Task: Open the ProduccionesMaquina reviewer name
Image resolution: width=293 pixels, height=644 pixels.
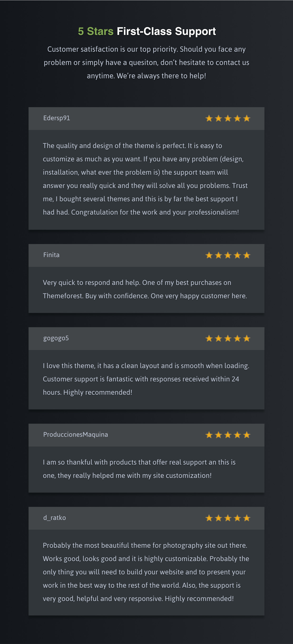Action: tap(76, 434)
